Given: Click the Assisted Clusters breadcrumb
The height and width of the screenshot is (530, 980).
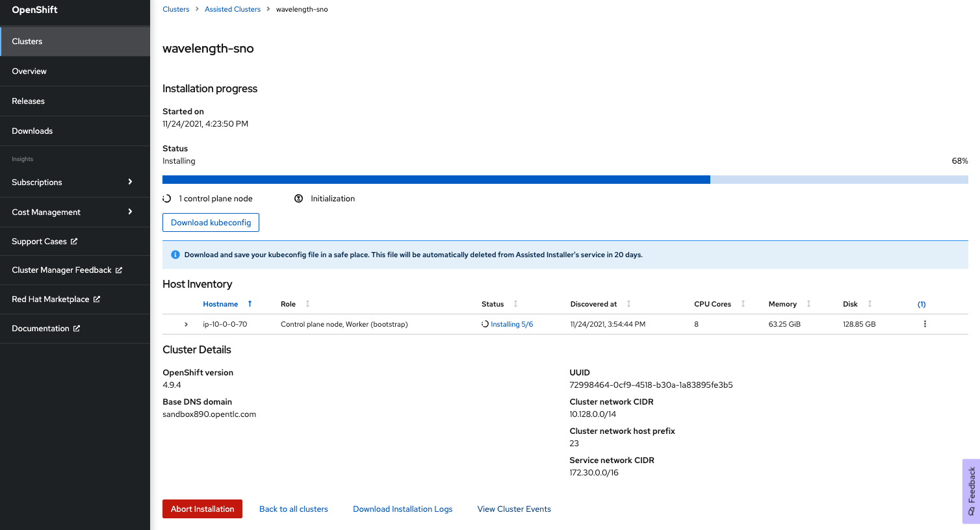Looking at the screenshot, I should (233, 9).
